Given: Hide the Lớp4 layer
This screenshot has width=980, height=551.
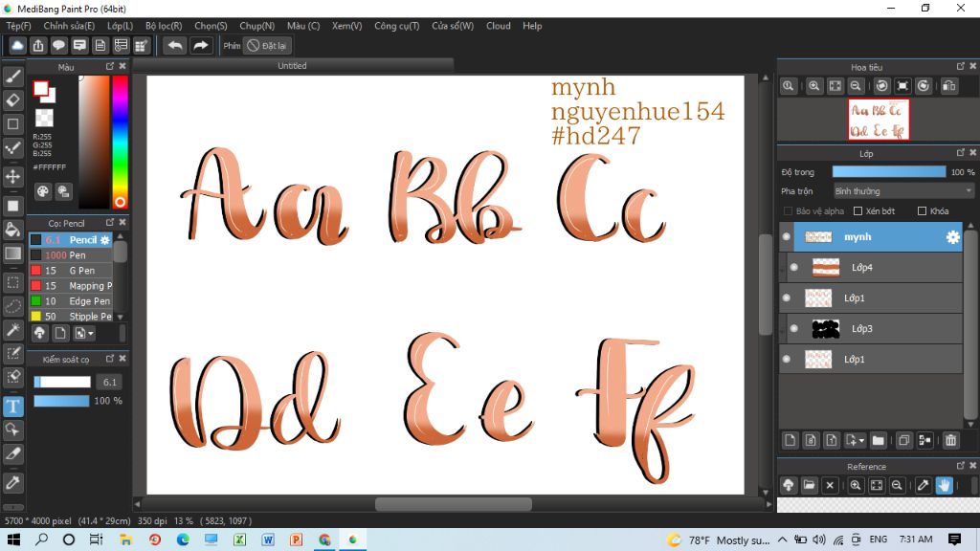Looking at the screenshot, I should pyautogui.click(x=793, y=268).
